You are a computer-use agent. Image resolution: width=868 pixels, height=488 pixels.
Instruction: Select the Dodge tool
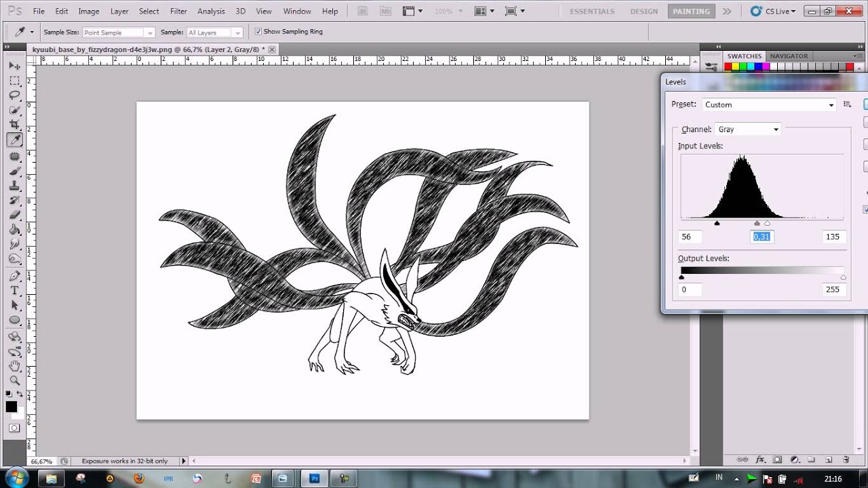coord(14,260)
